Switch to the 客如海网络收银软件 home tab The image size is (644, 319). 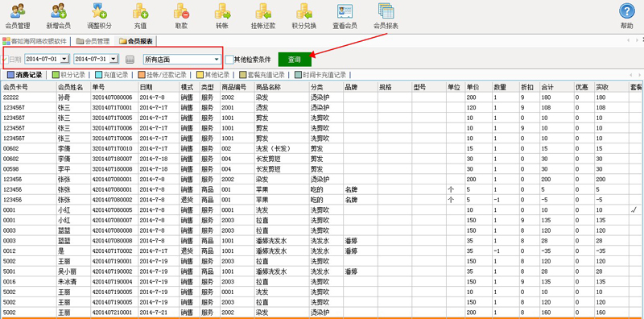coord(35,41)
